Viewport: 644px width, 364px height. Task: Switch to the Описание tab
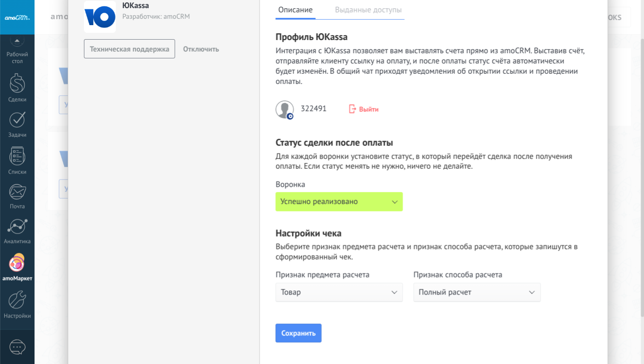coord(295,10)
